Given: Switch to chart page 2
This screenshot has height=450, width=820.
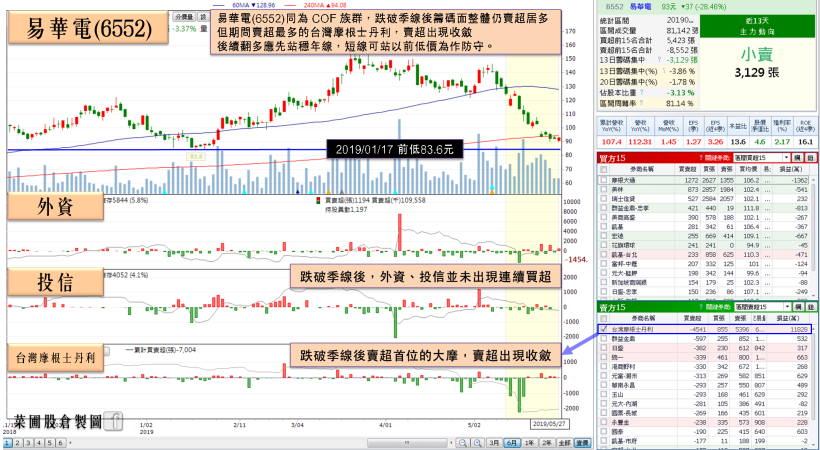Looking at the screenshot, I should click(x=18, y=443).
